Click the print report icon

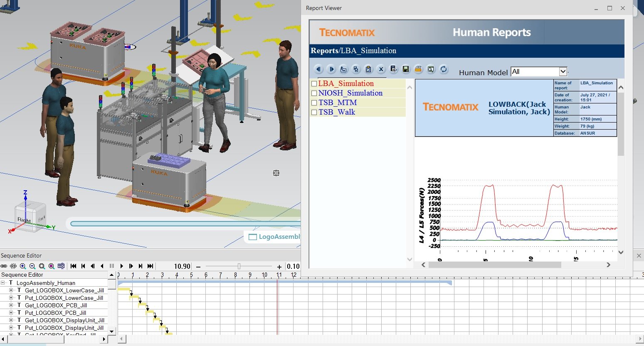[418, 69]
